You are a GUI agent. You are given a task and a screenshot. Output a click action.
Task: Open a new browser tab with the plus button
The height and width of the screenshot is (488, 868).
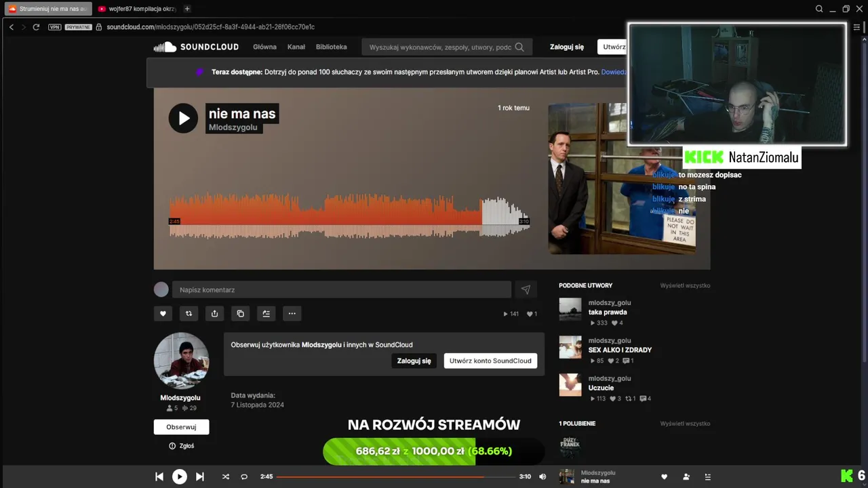pyautogui.click(x=187, y=9)
